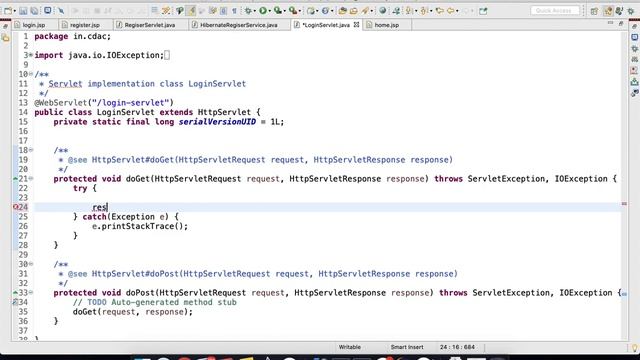640x360 pixels.
Task: Click the green Run button
Action: pyautogui.click(x=263, y=11)
